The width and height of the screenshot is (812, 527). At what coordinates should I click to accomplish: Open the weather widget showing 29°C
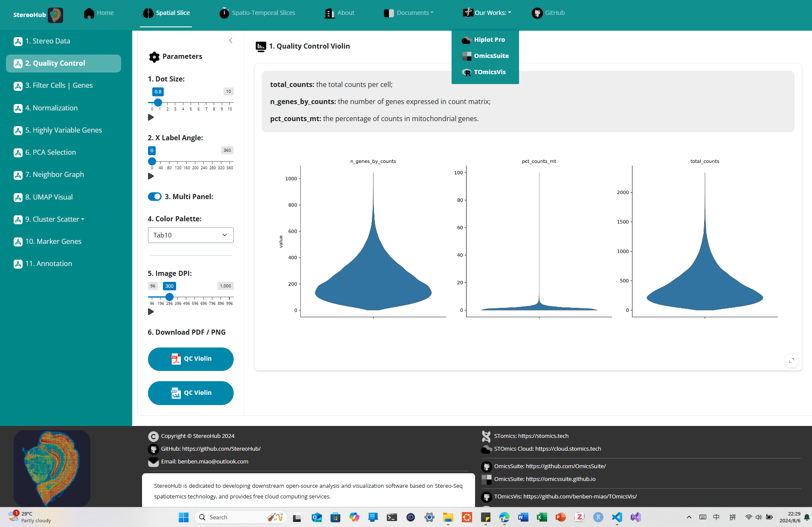30,517
